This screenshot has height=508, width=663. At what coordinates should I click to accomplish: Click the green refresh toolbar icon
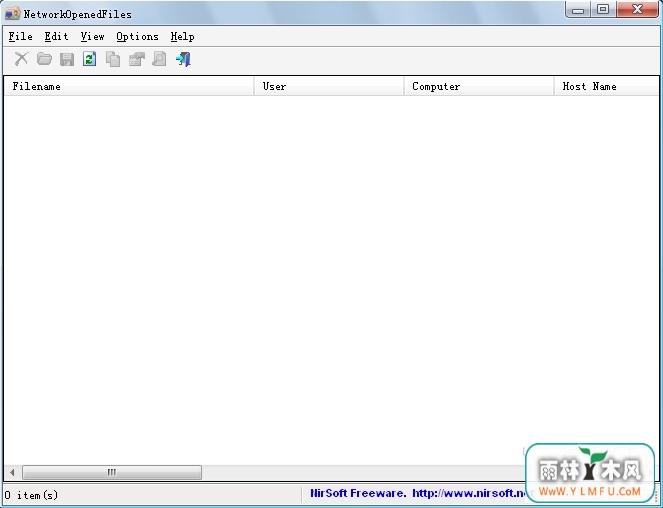tap(90, 59)
